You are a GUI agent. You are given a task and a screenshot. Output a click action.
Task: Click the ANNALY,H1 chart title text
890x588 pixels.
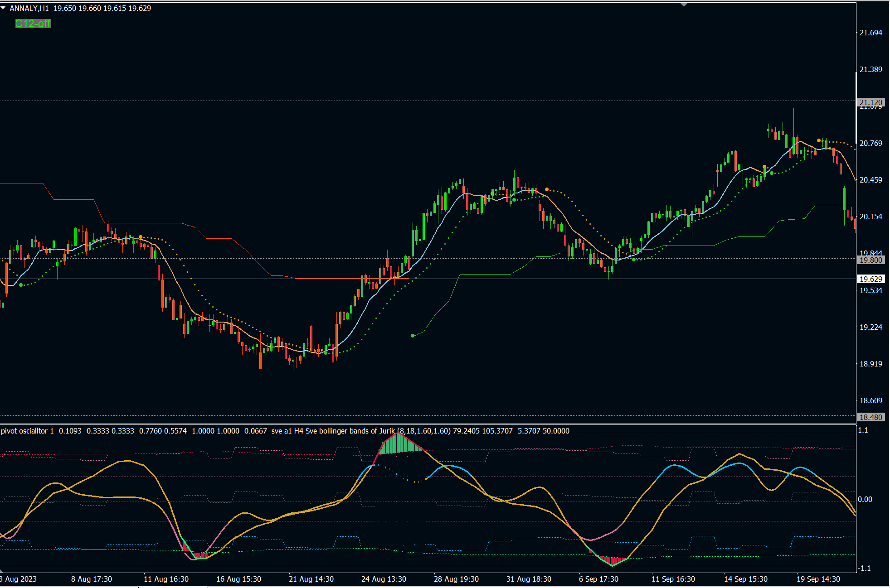[29, 8]
